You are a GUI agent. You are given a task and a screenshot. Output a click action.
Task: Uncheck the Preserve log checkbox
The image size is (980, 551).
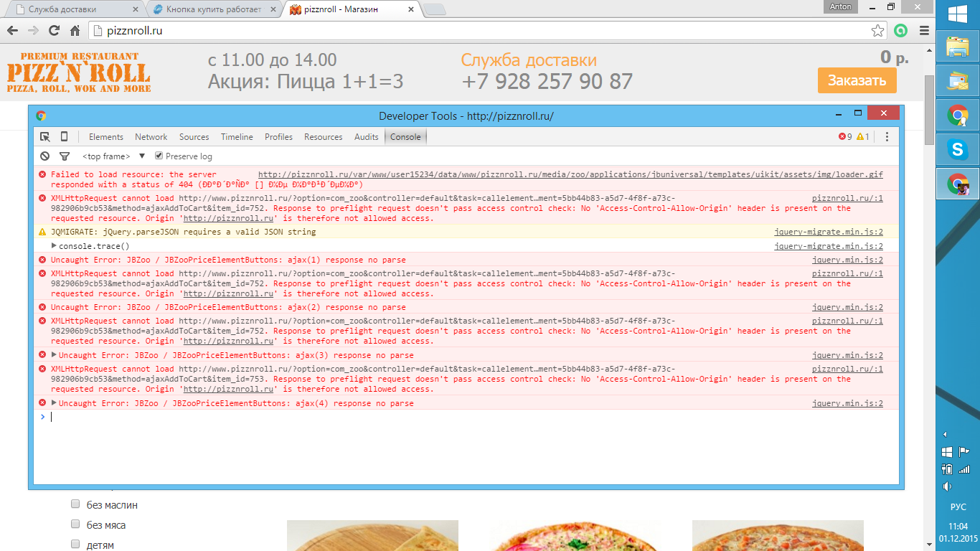159,156
